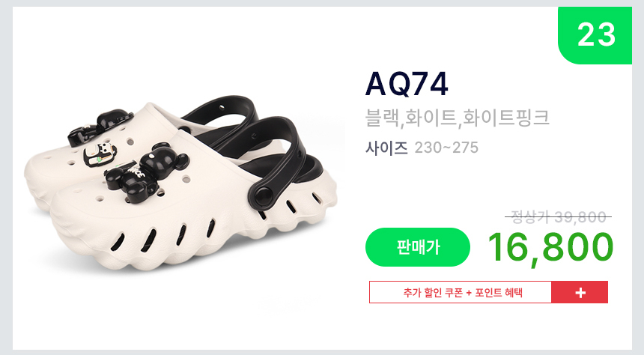Image resolution: width=644 pixels, height=355 pixels.
Task: Click the sale price 16,800
Action: 550,248
